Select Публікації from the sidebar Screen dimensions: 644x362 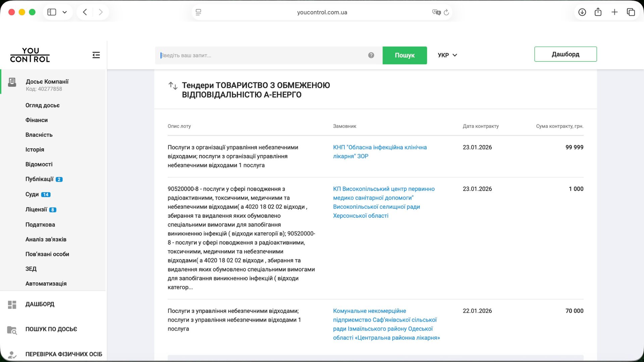[x=40, y=179]
